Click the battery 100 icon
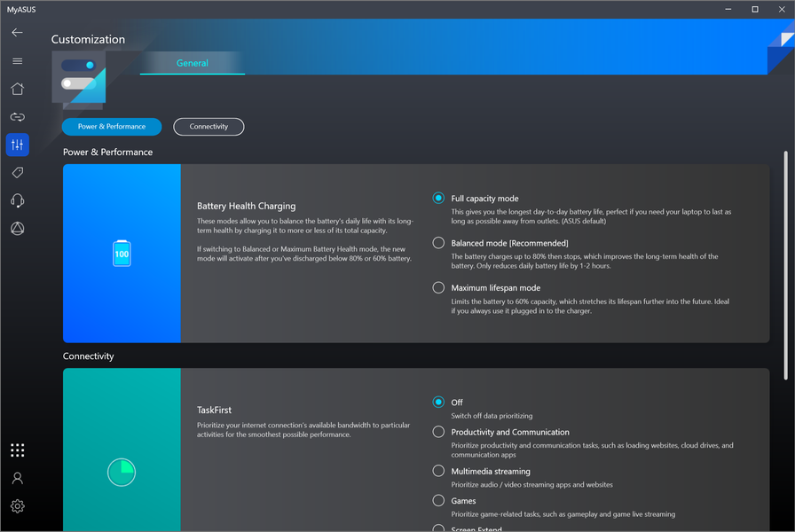The height and width of the screenshot is (532, 795). (122, 254)
